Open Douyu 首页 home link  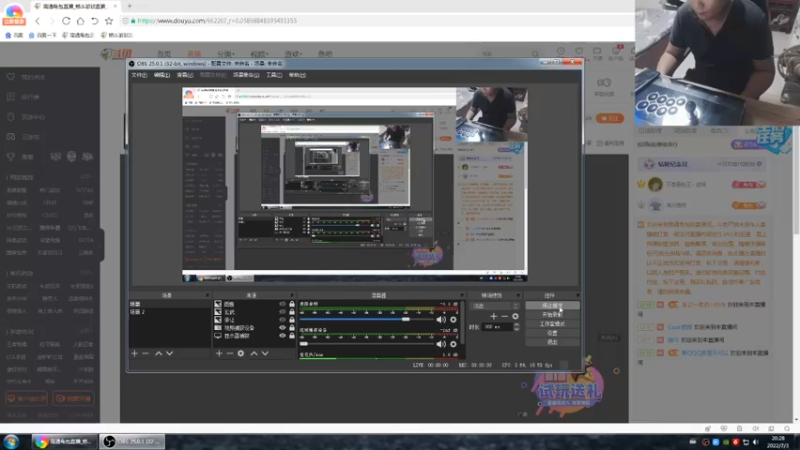pyautogui.click(x=164, y=54)
